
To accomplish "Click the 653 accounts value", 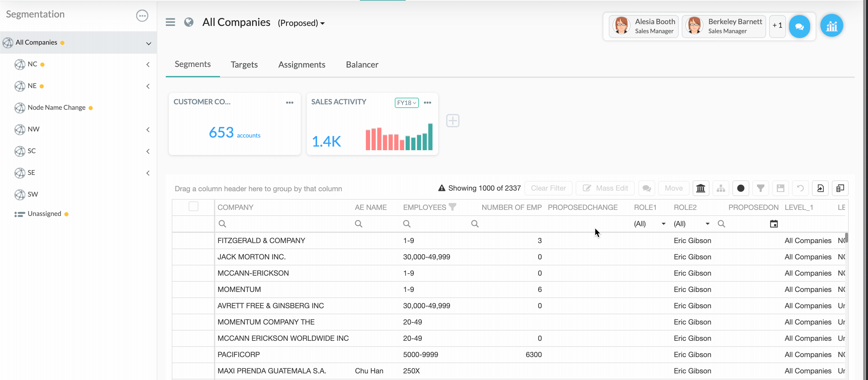I will (234, 132).
